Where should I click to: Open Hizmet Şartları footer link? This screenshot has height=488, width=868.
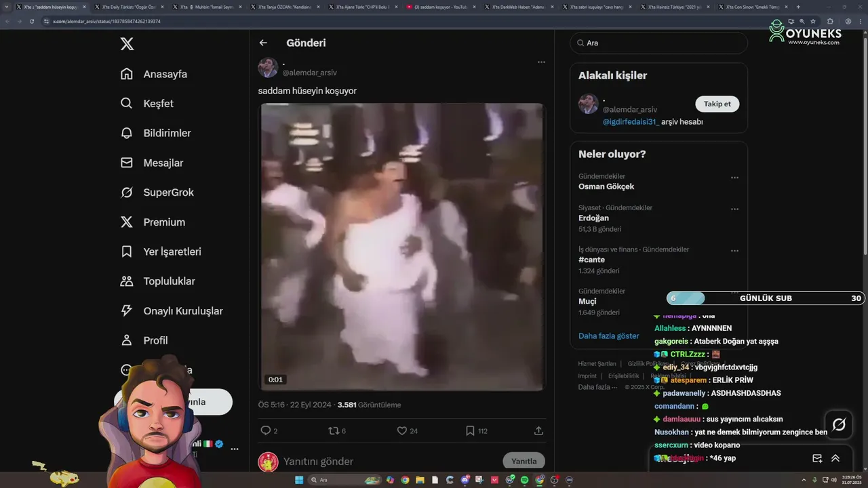point(597,364)
